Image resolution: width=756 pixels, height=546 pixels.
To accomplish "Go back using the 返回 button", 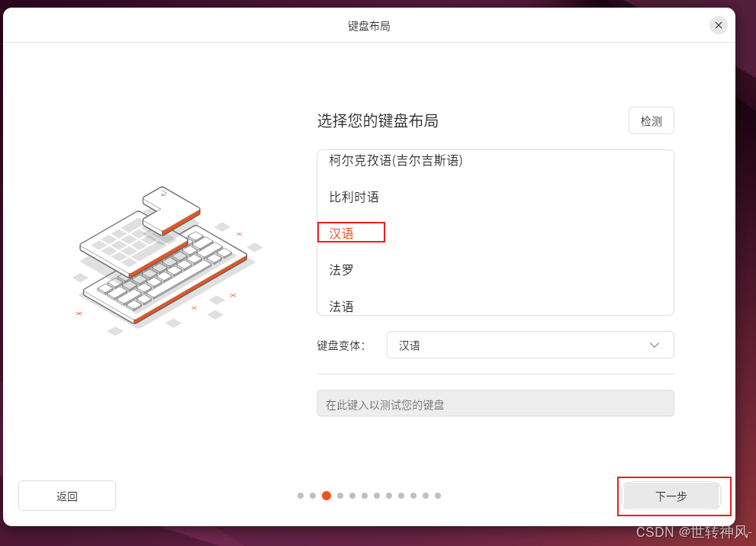I will pyautogui.click(x=66, y=496).
